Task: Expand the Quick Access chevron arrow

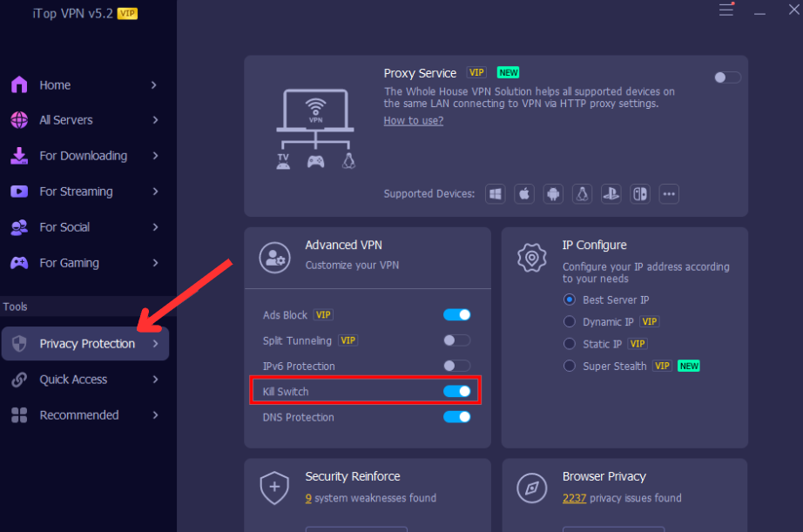Action: point(155,380)
